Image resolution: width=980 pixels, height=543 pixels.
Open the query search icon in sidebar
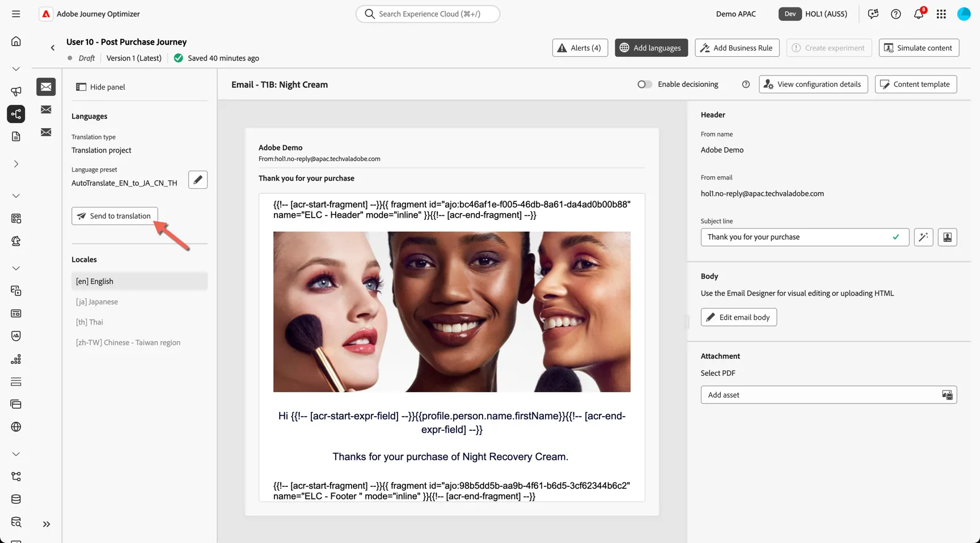(x=16, y=522)
